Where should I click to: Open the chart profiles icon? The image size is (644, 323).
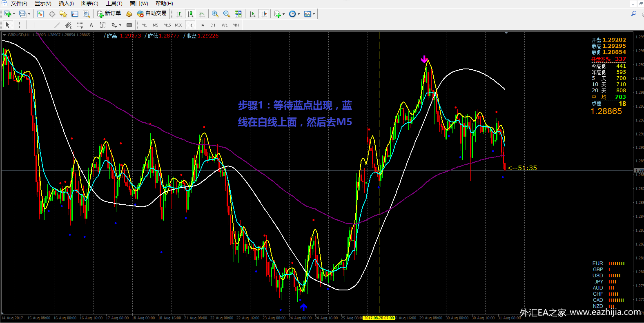coord(22,14)
